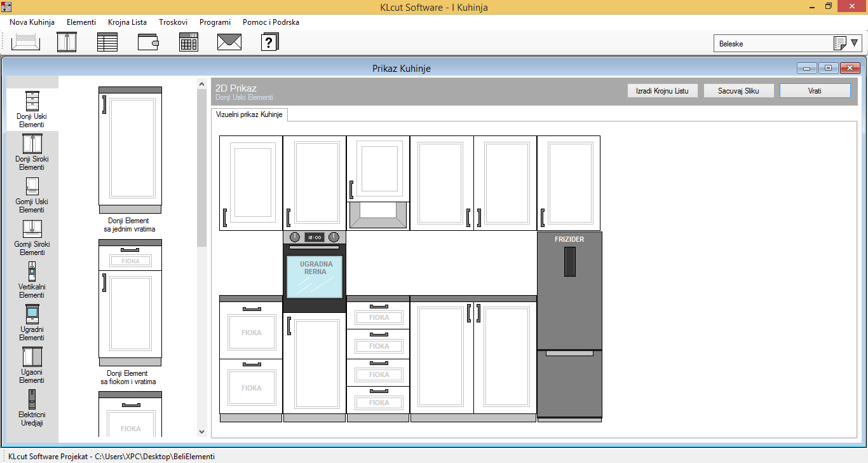The height and width of the screenshot is (463, 868).
Task: Click the Vrati button
Action: tap(815, 91)
